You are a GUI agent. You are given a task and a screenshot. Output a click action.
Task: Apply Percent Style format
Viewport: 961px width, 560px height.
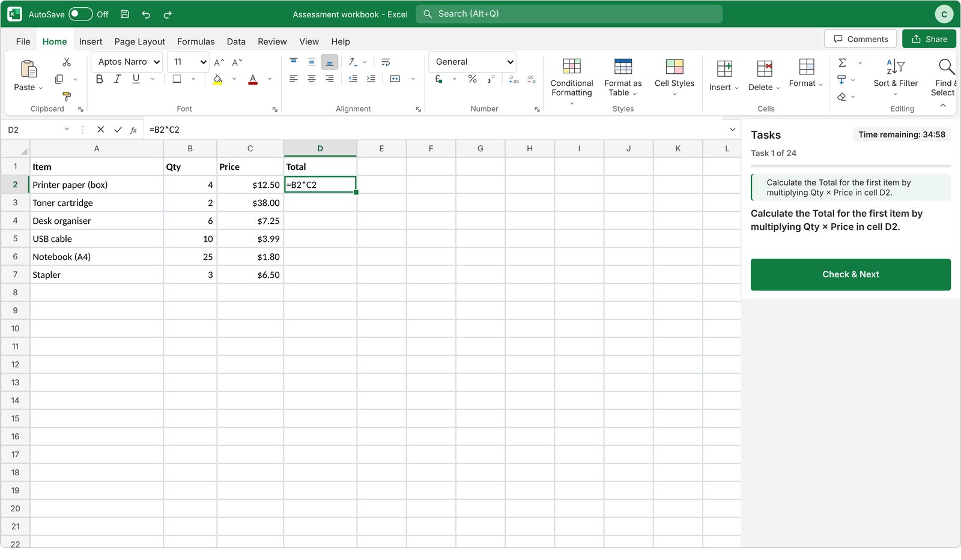pos(473,79)
